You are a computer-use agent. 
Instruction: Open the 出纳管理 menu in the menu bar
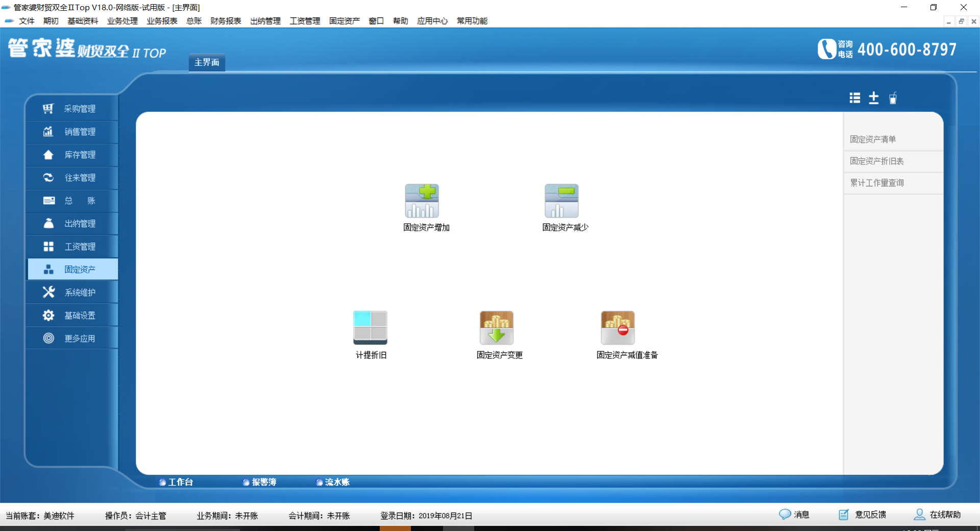[265, 21]
